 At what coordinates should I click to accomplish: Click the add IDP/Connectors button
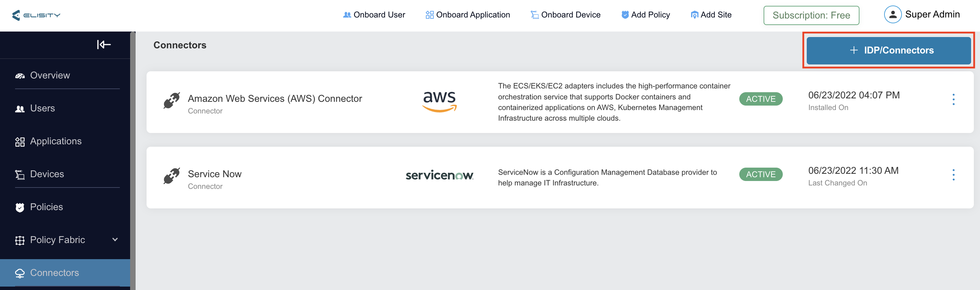(888, 50)
